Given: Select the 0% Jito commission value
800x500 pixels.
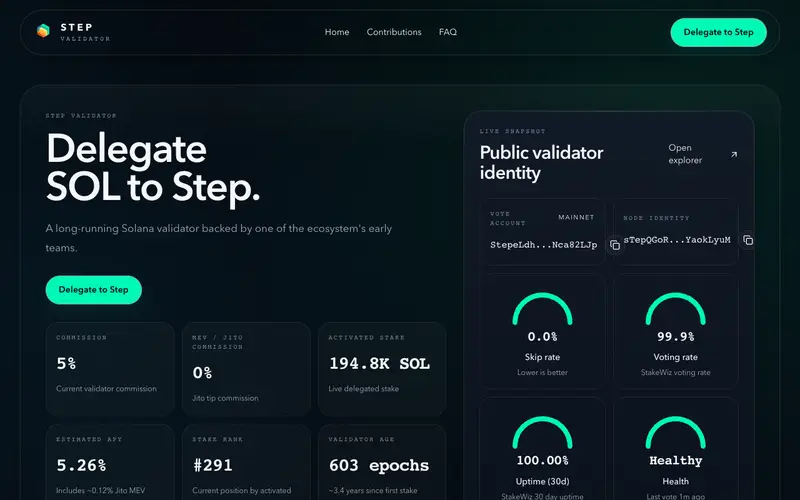Looking at the screenshot, I should (202, 373).
